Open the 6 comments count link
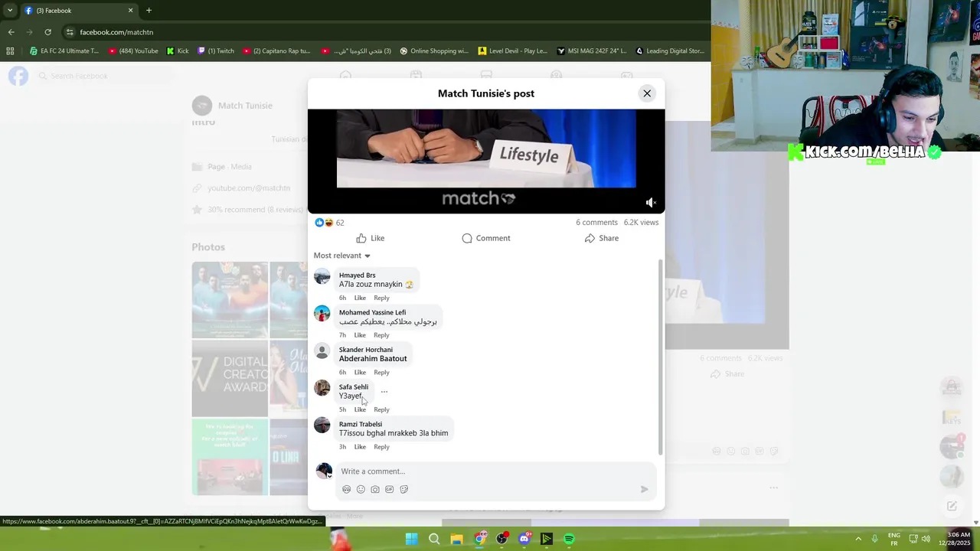Screen dimensions: 980x551 pyautogui.click(x=596, y=223)
